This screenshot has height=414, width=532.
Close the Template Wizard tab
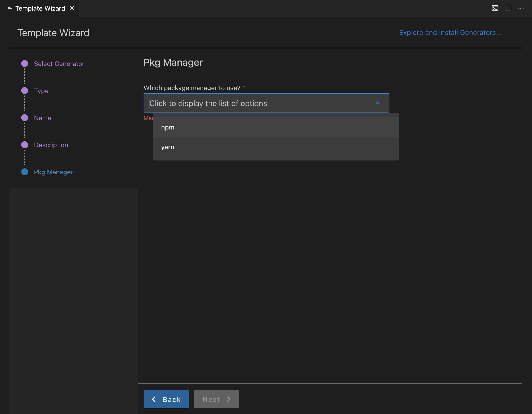(x=72, y=8)
